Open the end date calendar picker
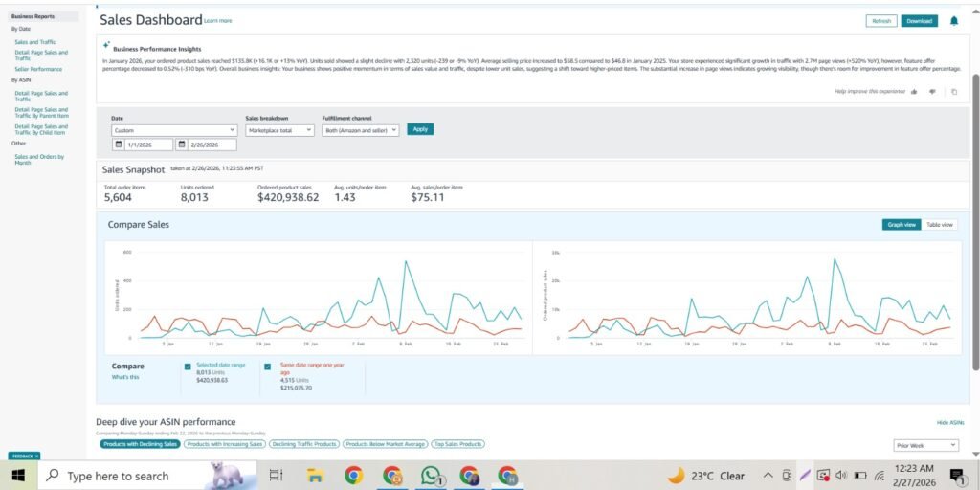Viewport: 980px width, 490px height. tap(182, 145)
